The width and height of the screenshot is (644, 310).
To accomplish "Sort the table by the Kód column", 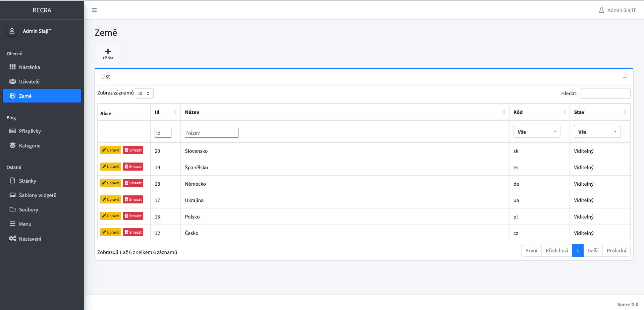I will [539, 112].
